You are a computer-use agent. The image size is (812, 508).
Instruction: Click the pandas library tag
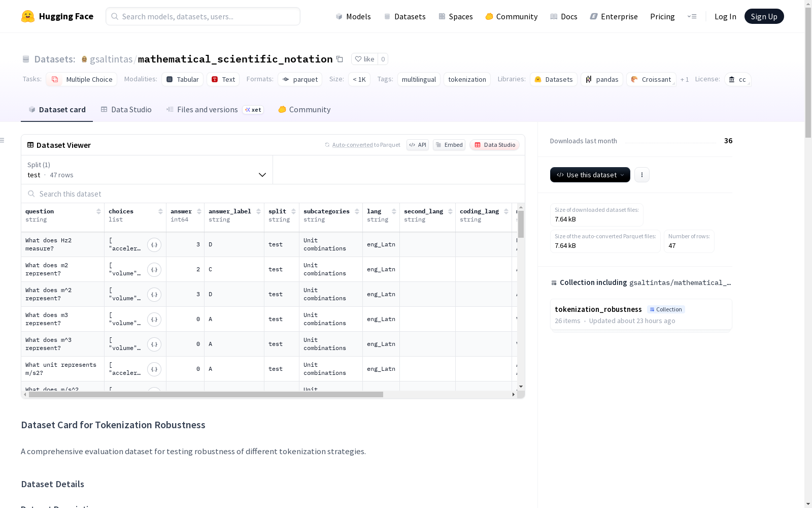point(602,79)
